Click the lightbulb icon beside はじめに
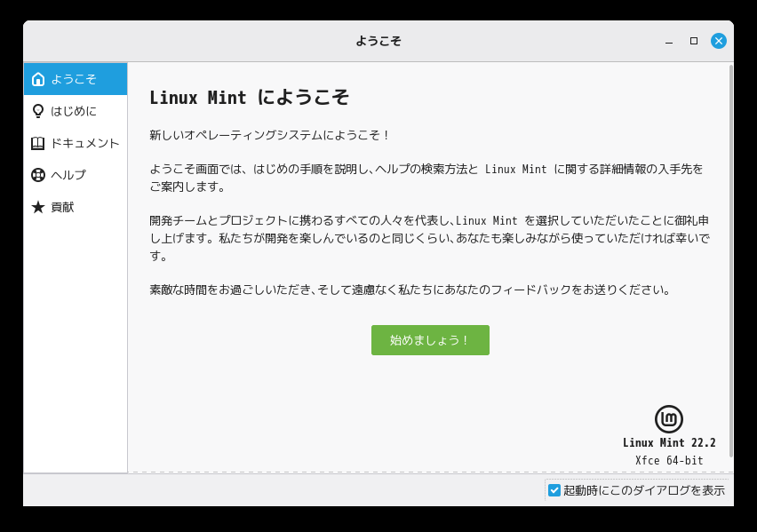757x532 pixels. [x=38, y=111]
